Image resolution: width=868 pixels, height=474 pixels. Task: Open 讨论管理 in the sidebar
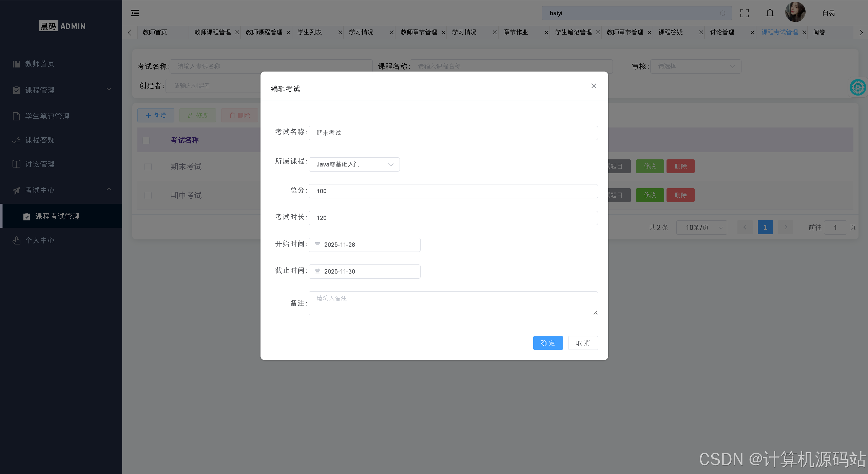click(x=40, y=164)
